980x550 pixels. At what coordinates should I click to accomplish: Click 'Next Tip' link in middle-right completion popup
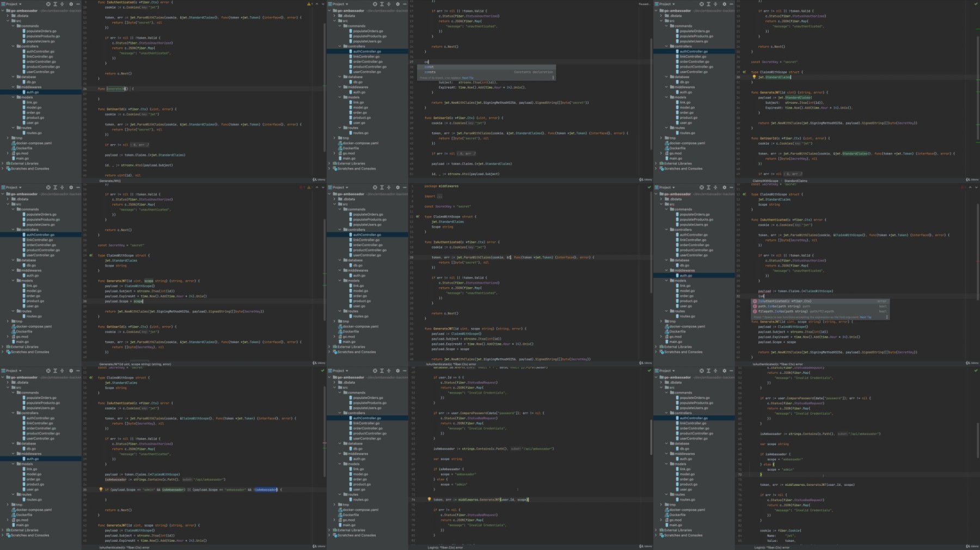[865, 317]
